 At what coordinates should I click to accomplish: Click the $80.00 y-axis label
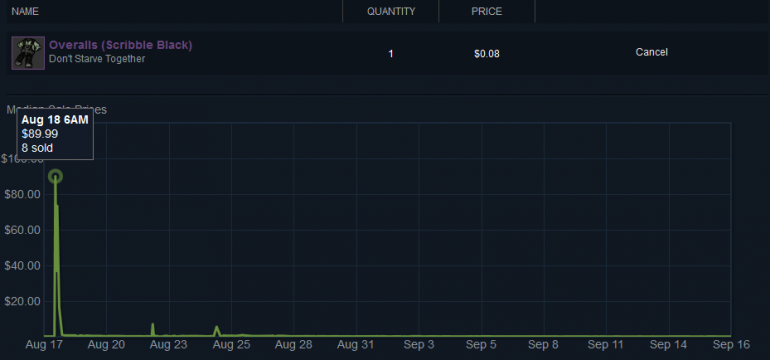pos(22,194)
